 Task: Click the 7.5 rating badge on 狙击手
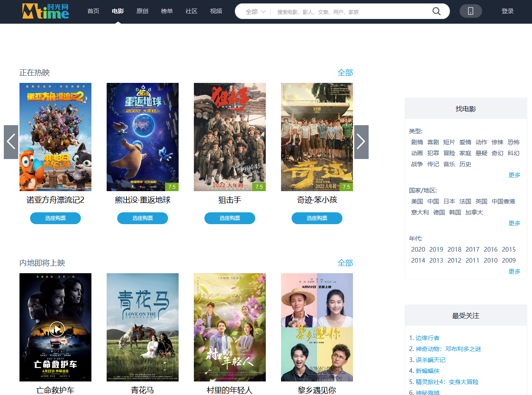click(x=259, y=187)
